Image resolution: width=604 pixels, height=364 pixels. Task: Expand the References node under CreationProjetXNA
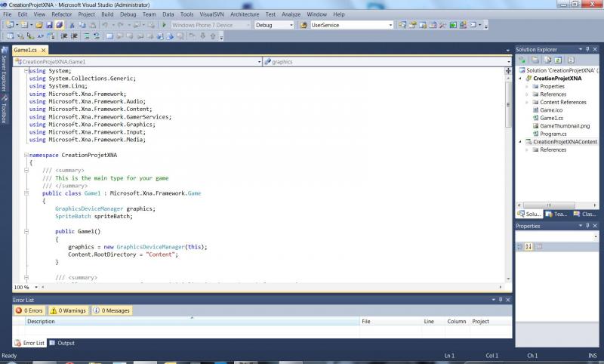[527, 94]
